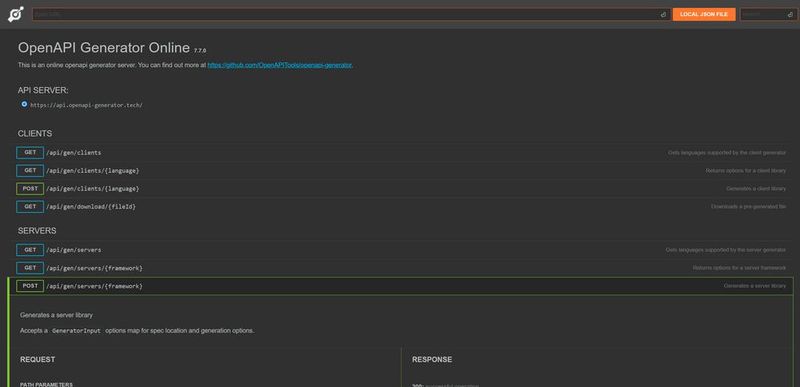Click the CLIENTS section heading
The height and width of the screenshot is (387, 800).
point(35,134)
